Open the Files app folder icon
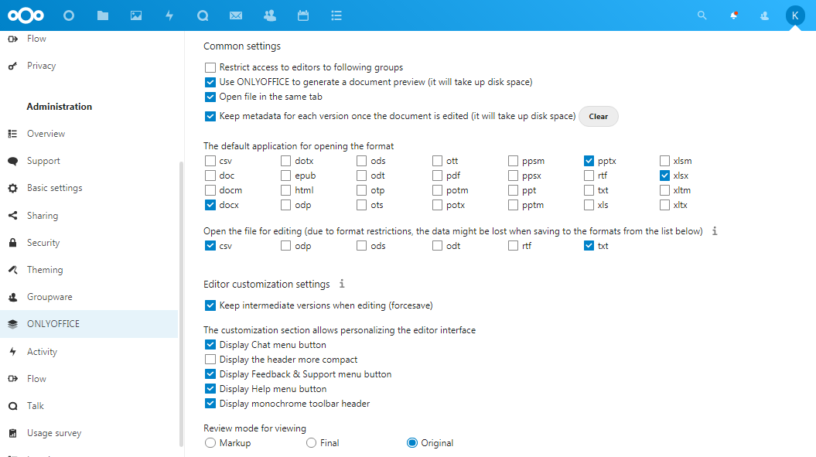Image resolution: width=816 pixels, height=457 pixels. [103, 16]
